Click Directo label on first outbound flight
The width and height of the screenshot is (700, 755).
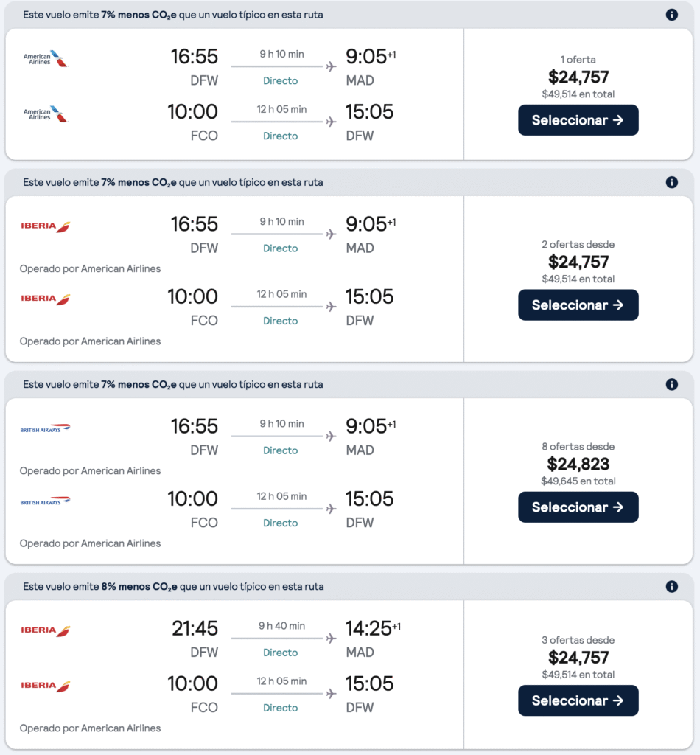point(281,80)
